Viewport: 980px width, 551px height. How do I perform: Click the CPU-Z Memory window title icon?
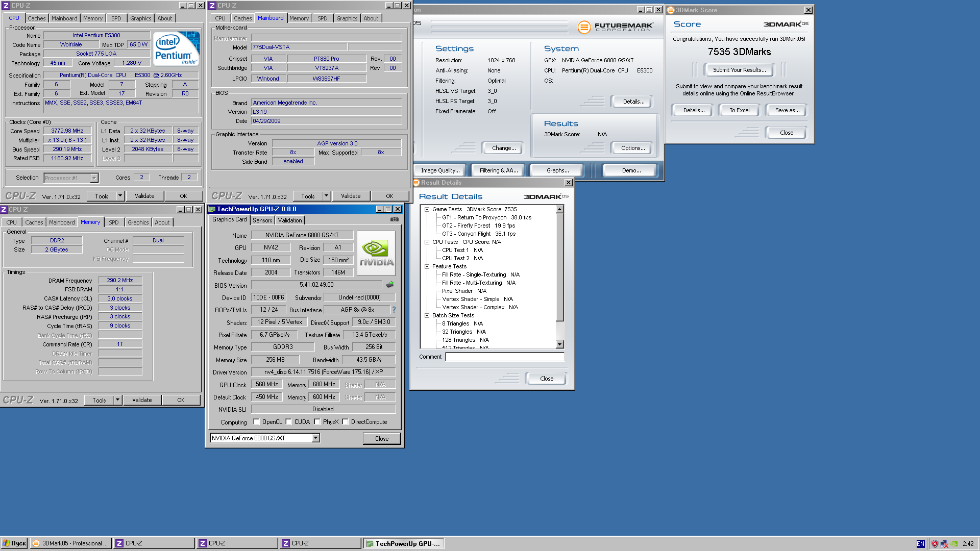(x=4, y=210)
